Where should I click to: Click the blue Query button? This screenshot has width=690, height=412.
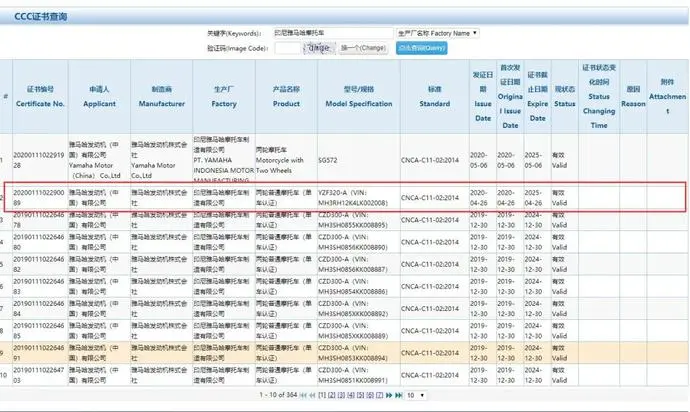tap(422, 48)
